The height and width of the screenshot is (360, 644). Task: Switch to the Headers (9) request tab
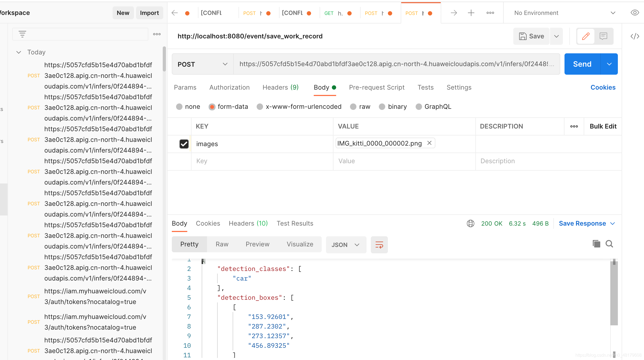click(280, 87)
